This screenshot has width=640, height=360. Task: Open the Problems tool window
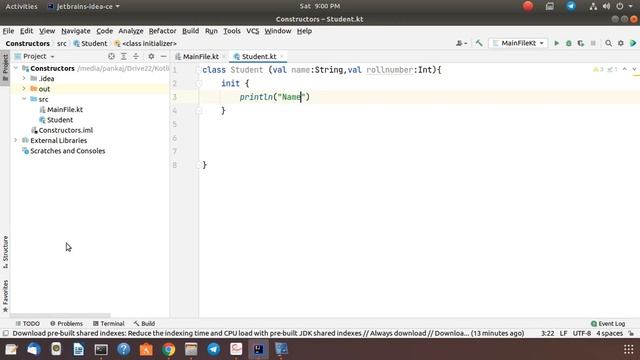tap(66, 324)
